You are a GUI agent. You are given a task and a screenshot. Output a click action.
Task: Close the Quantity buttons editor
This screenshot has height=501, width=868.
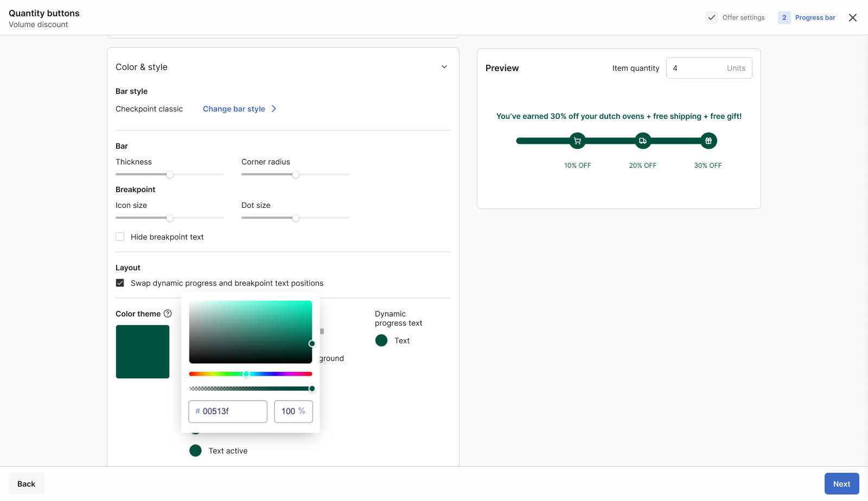coord(853,18)
